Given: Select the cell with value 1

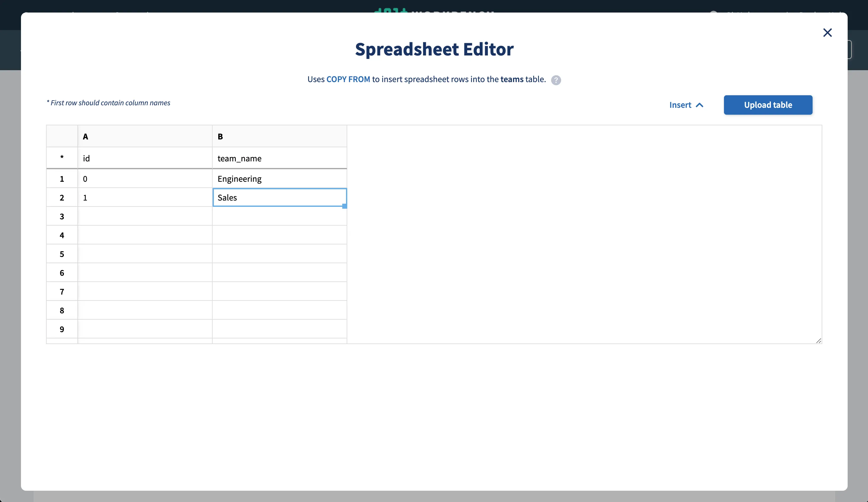Looking at the screenshot, I should pos(145,197).
